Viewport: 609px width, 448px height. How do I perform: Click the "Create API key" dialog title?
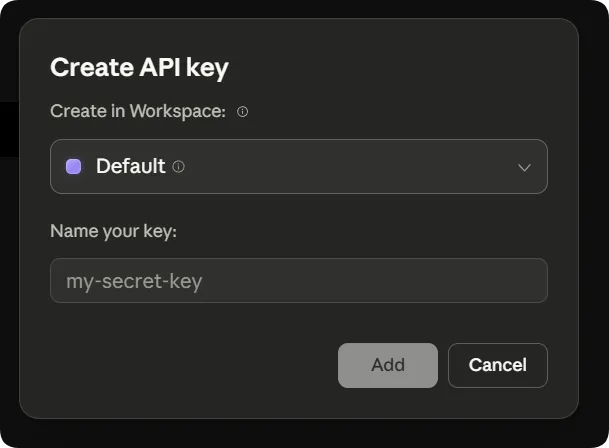pos(139,68)
